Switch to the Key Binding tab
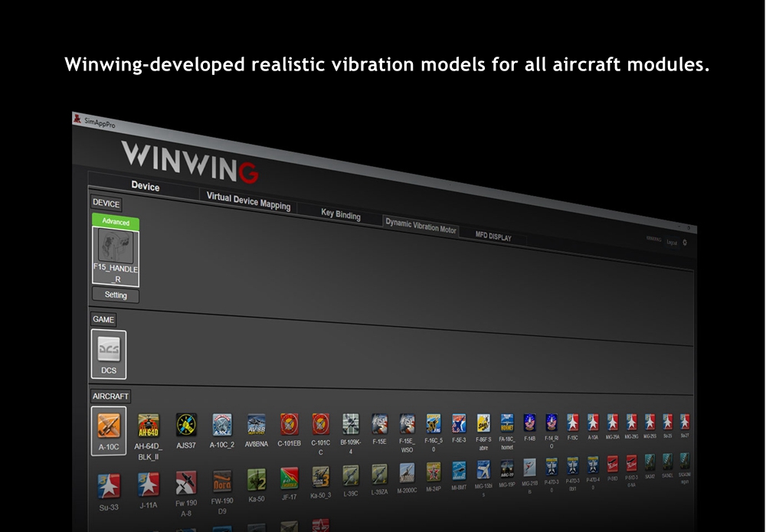 [x=340, y=215]
